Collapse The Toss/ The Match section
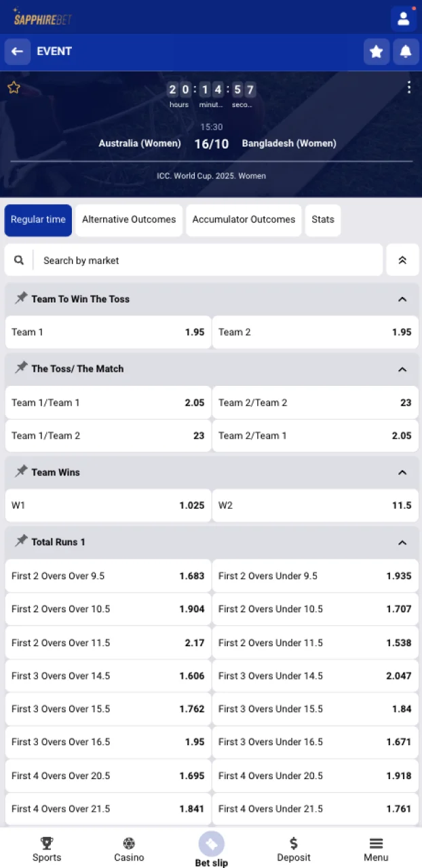 [x=402, y=369]
